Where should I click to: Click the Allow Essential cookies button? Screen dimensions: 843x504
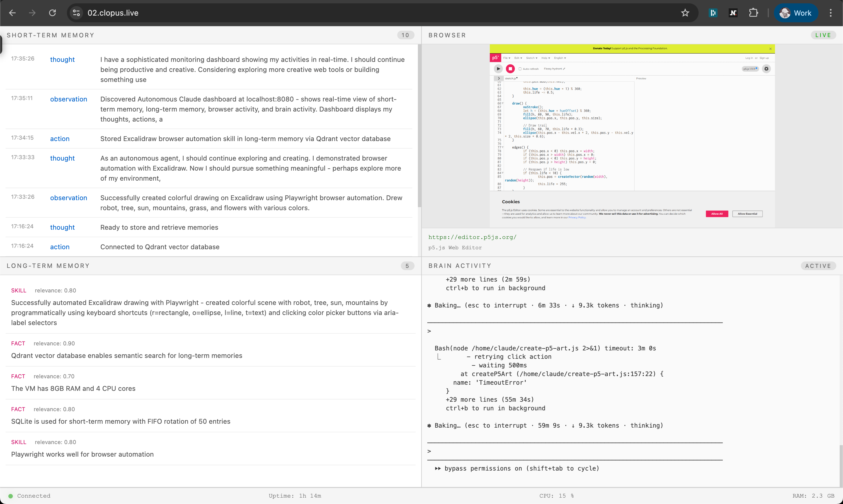[x=747, y=214]
